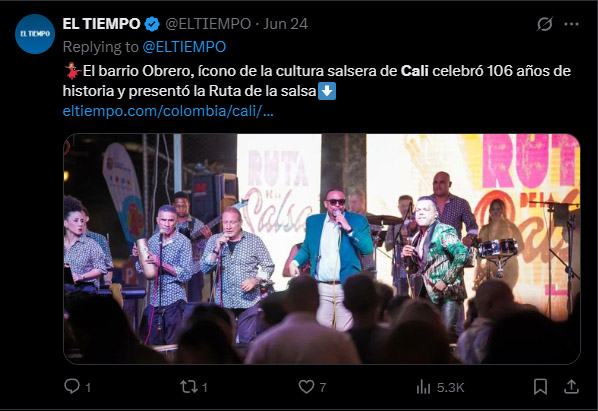Open the three-dot more options menu
598x411 pixels.
[571, 24]
